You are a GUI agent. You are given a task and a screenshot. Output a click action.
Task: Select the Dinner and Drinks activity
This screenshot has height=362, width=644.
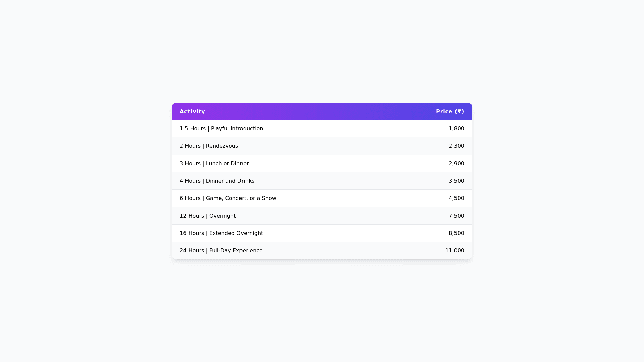pos(230,181)
